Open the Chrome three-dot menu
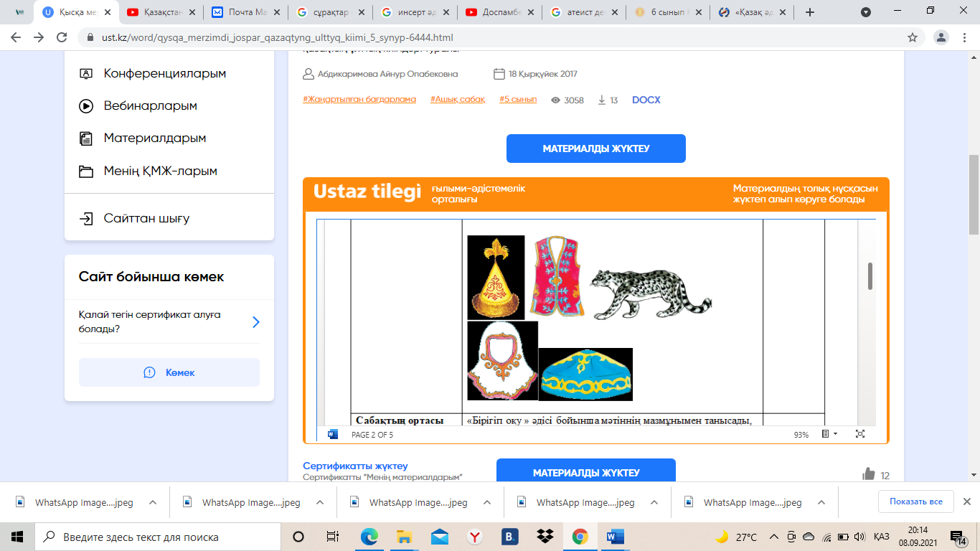This screenshot has height=551, width=980. tap(963, 37)
